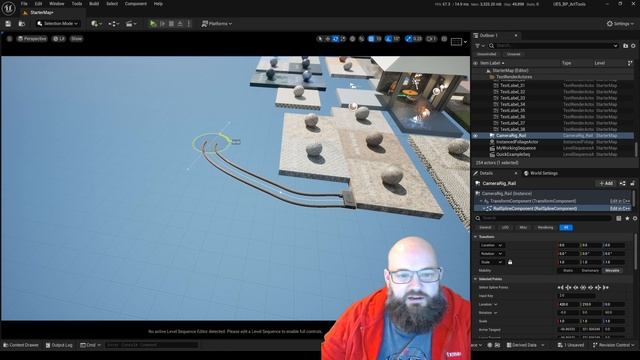
Task: Click the Unreal Engine logo icon
Action: click(x=8, y=8)
